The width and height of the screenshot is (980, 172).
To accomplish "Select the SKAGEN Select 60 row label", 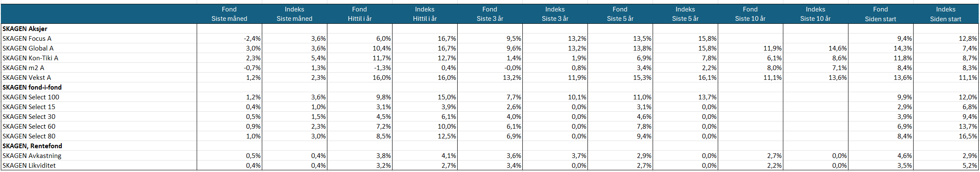I will 29,127.
